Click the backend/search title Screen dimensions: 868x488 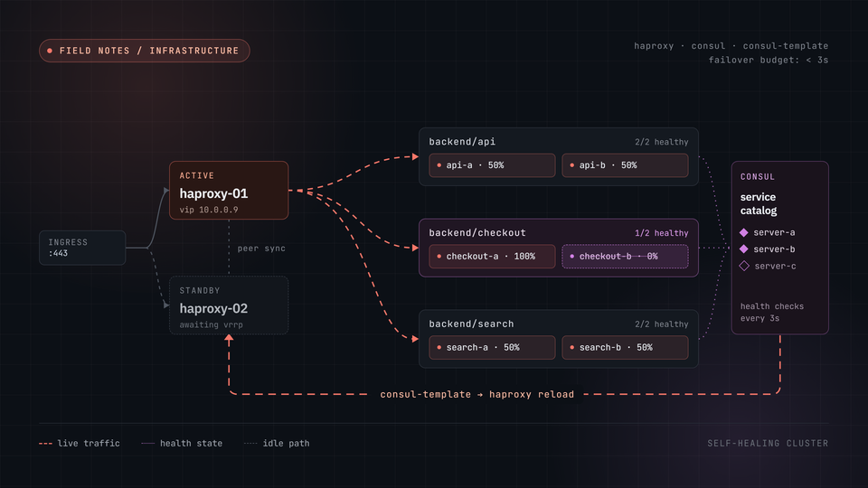[471, 324]
